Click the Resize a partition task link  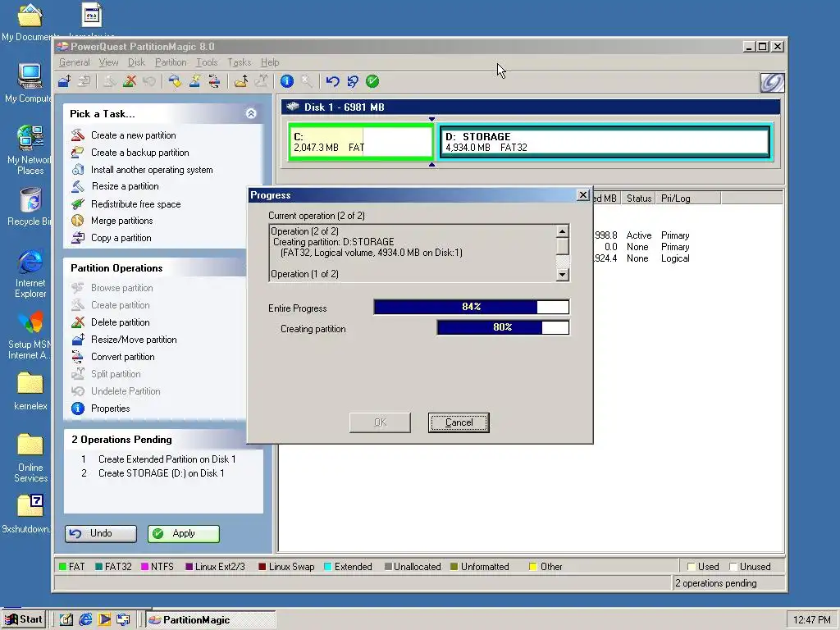coord(125,186)
